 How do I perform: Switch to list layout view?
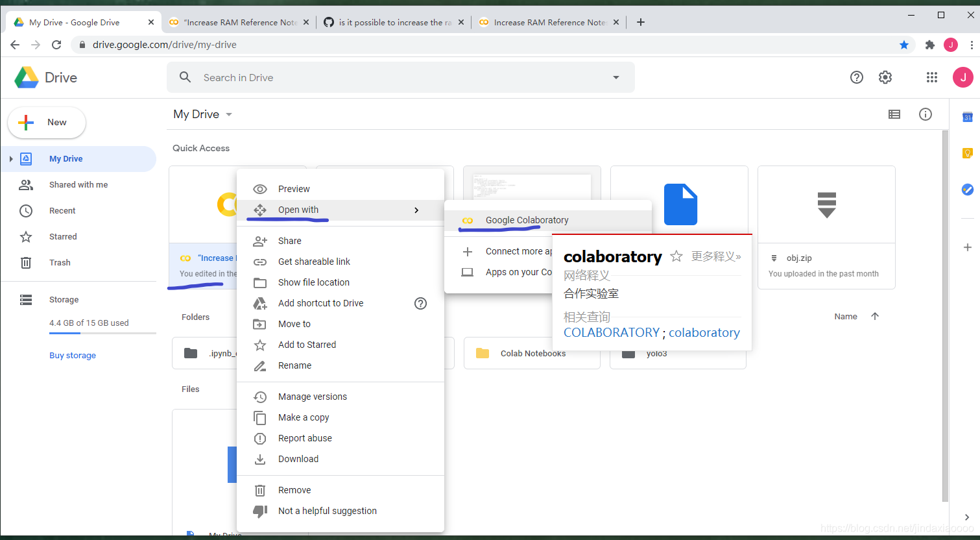click(894, 114)
